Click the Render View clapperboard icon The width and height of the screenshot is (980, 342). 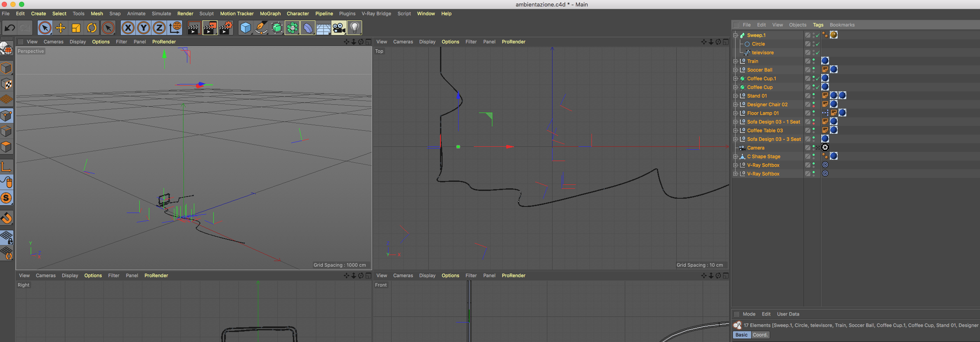[x=194, y=28]
